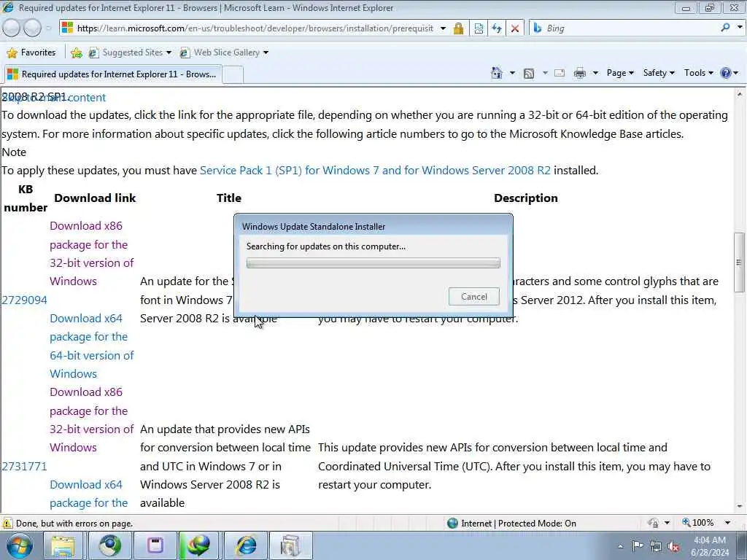Open the KB 2729094 article link
This screenshot has width=747, height=560.
point(24,300)
